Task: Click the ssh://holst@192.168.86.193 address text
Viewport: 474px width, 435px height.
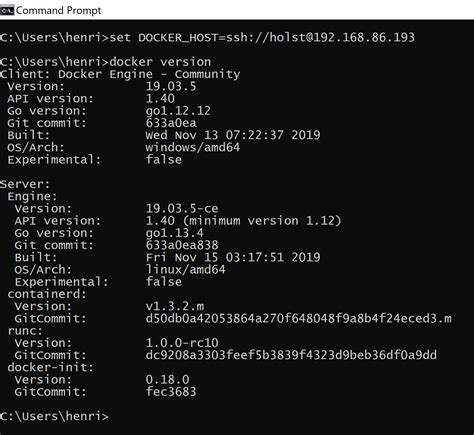Action: click(320, 37)
